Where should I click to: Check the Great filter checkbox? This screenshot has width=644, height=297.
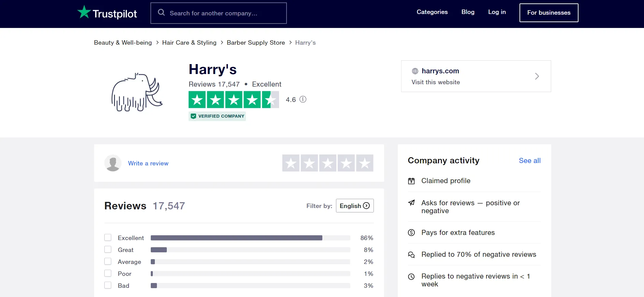click(108, 249)
